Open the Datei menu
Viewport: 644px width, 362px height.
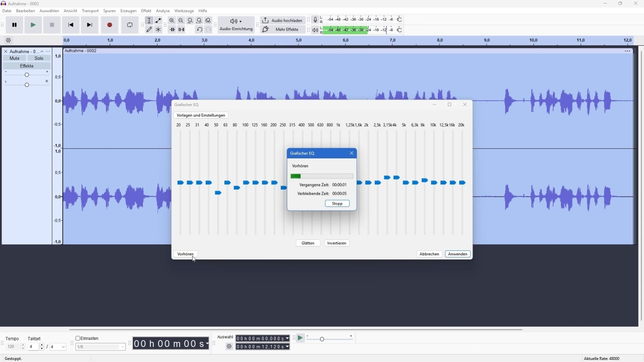pyautogui.click(x=7, y=11)
